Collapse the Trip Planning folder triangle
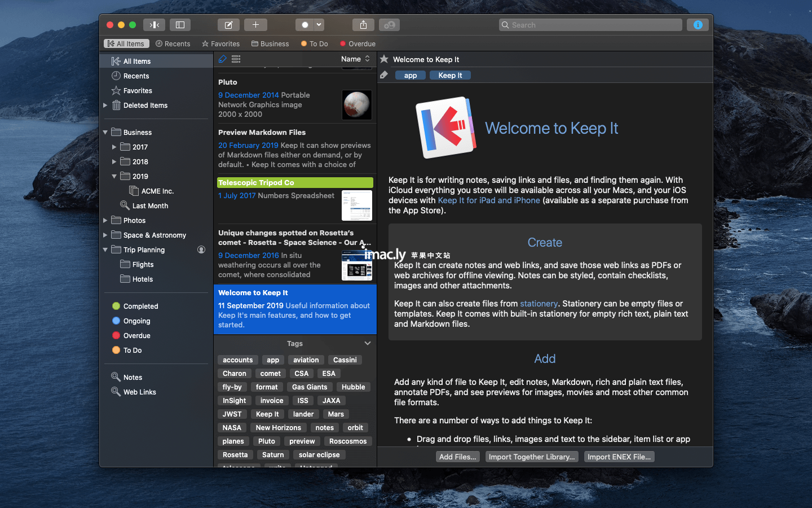 click(105, 249)
